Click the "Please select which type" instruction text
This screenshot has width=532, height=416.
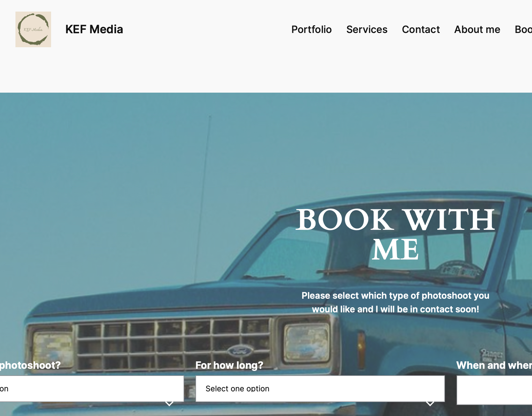tap(395, 302)
